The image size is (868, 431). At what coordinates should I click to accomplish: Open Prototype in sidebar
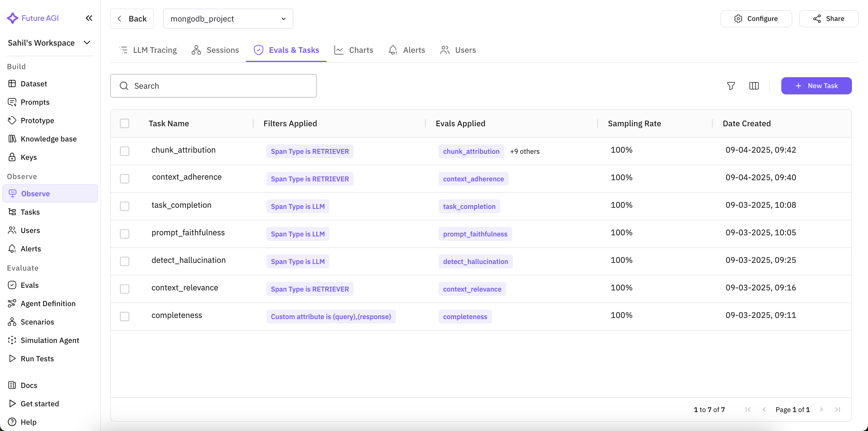pos(37,120)
